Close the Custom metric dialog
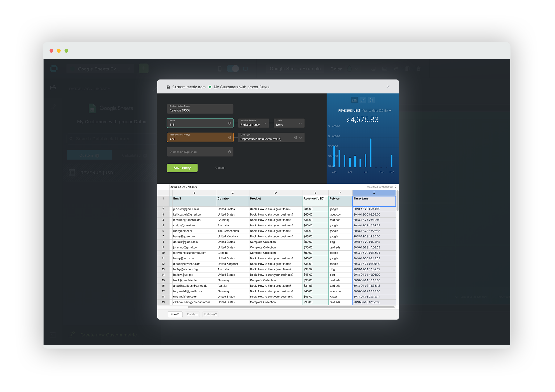The height and width of the screenshot is (392, 555). click(388, 87)
